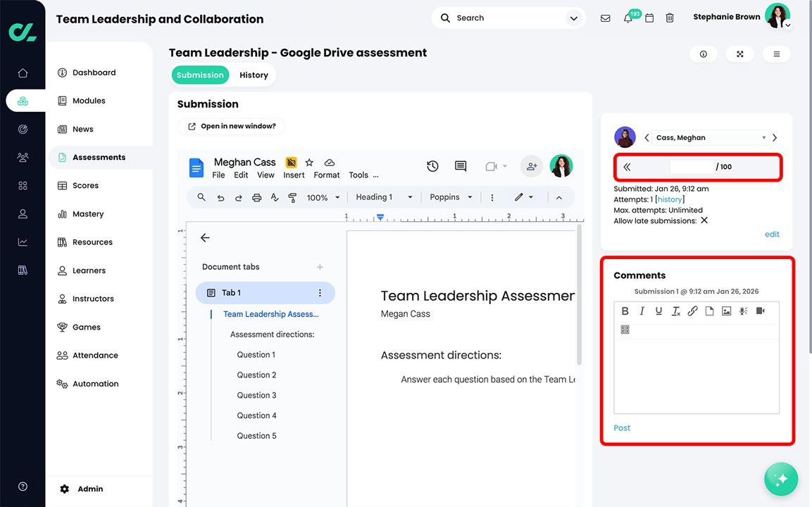Screen dimensions: 812x507
Task: Open in new window
Action: [x=231, y=125]
